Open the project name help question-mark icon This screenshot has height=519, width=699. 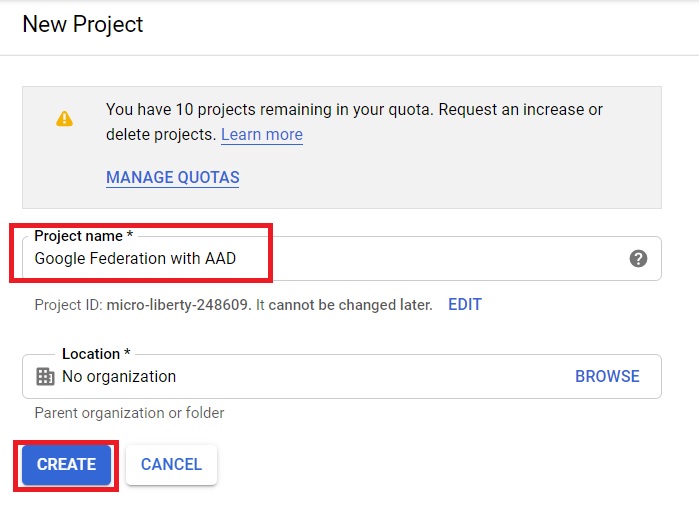coord(638,258)
